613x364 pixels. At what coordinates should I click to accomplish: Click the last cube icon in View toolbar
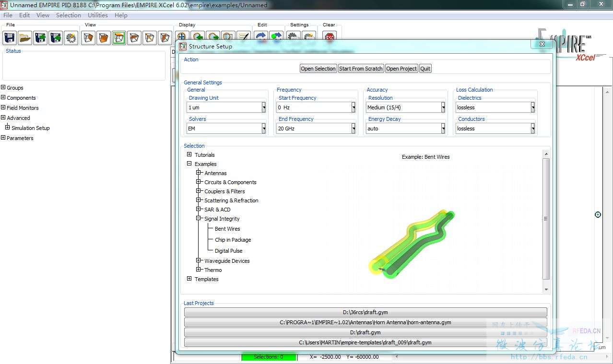[165, 38]
